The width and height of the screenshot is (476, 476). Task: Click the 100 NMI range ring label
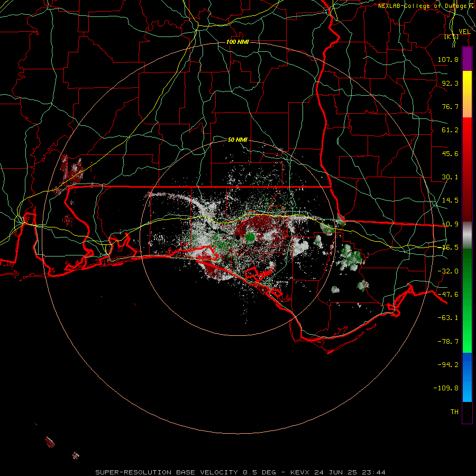tap(237, 42)
